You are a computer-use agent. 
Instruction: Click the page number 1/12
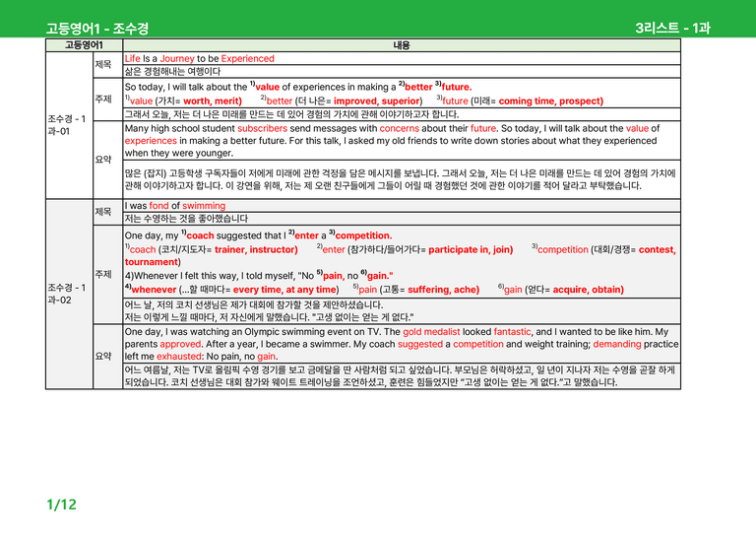61,504
